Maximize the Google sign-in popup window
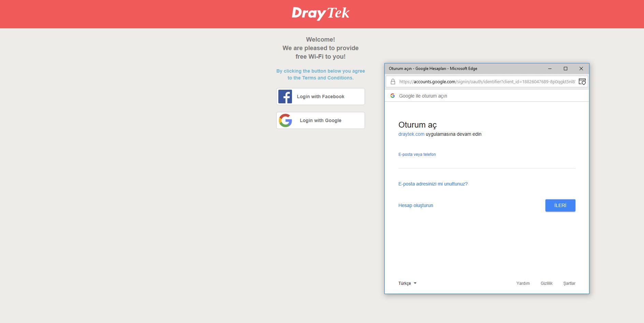The height and width of the screenshot is (323, 644). pos(566,69)
